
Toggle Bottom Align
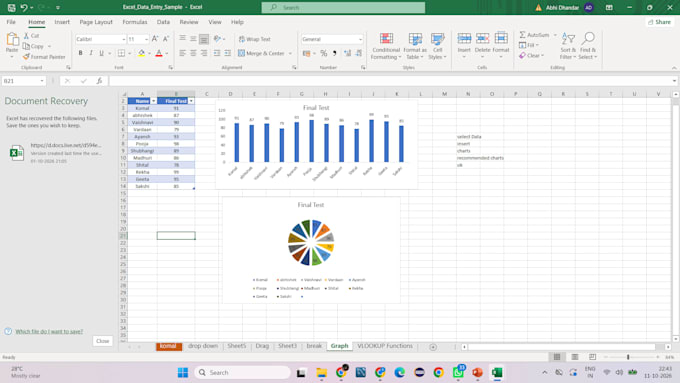pyautogui.click(x=204, y=39)
